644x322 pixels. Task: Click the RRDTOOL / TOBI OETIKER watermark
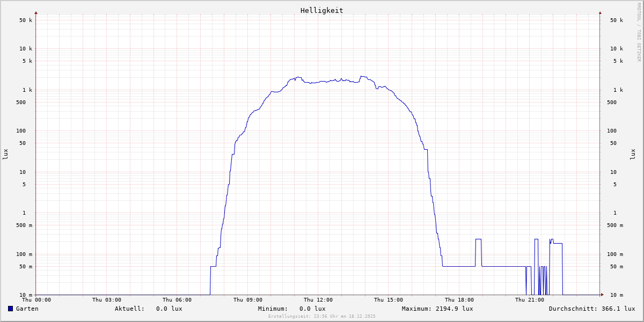click(639, 32)
